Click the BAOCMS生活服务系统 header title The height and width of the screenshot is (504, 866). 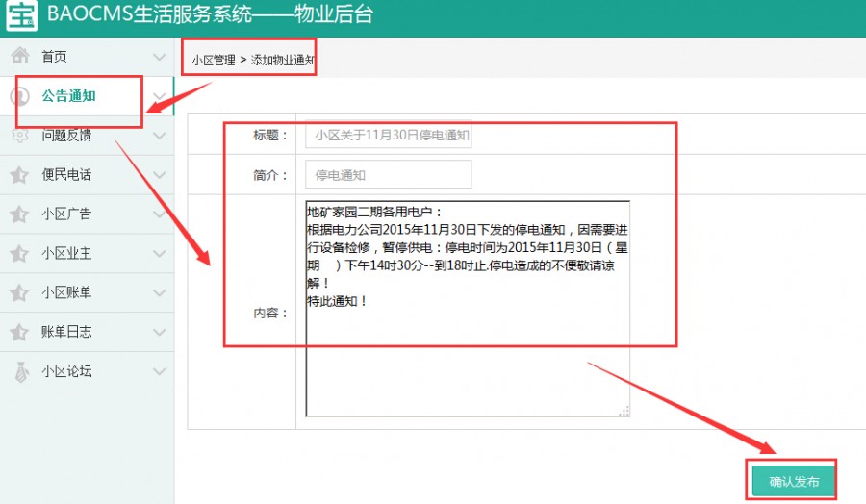[x=210, y=13]
